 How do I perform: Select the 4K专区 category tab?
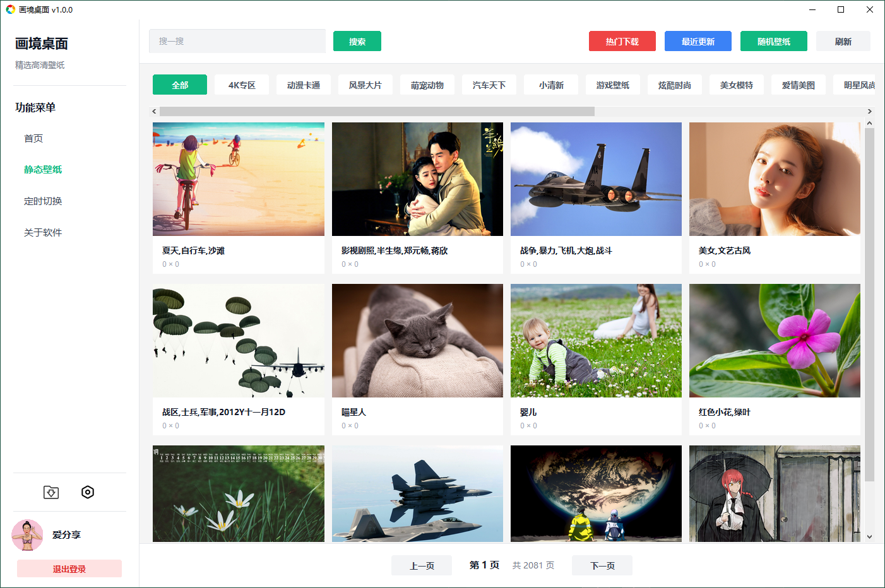click(242, 85)
